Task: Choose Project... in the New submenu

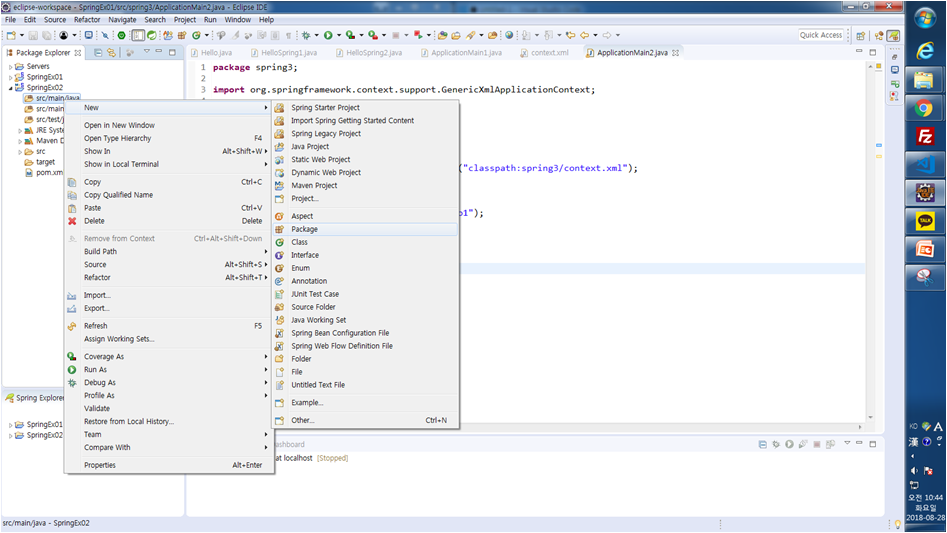Action: coord(365,199)
